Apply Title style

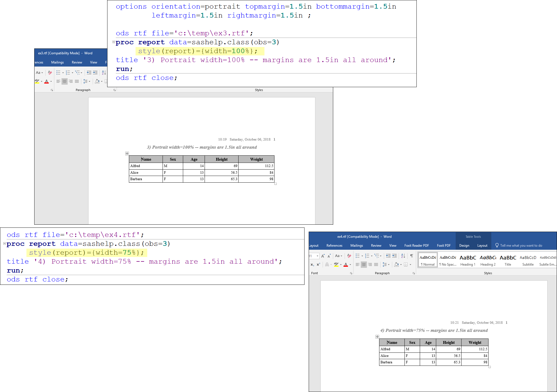tap(508, 260)
